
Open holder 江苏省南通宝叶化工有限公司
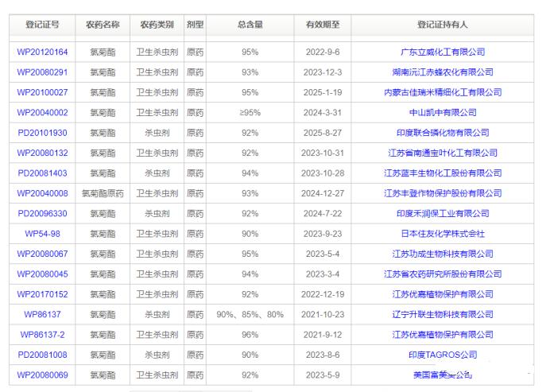click(443, 153)
